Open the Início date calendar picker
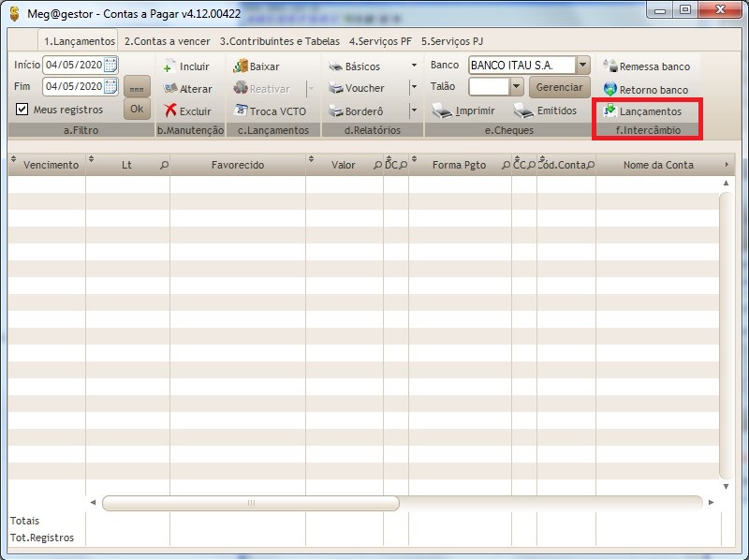The width and height of the screenshot is (749, 560). [x=112, y=66]
